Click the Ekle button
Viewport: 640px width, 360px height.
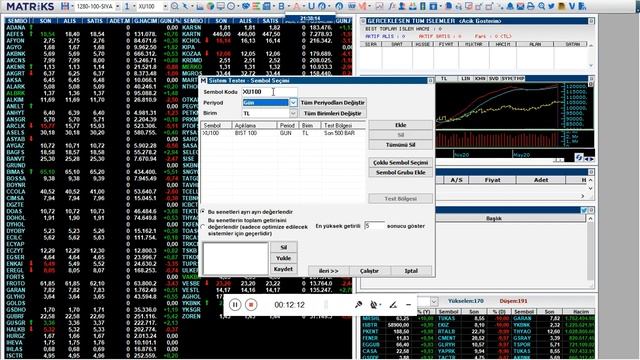tap(400, 125)
